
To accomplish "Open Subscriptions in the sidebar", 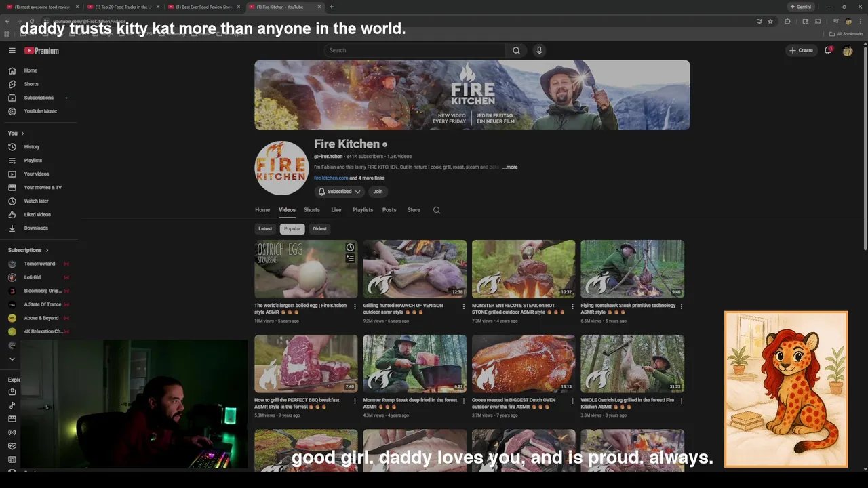I will [x=39, y=98].
